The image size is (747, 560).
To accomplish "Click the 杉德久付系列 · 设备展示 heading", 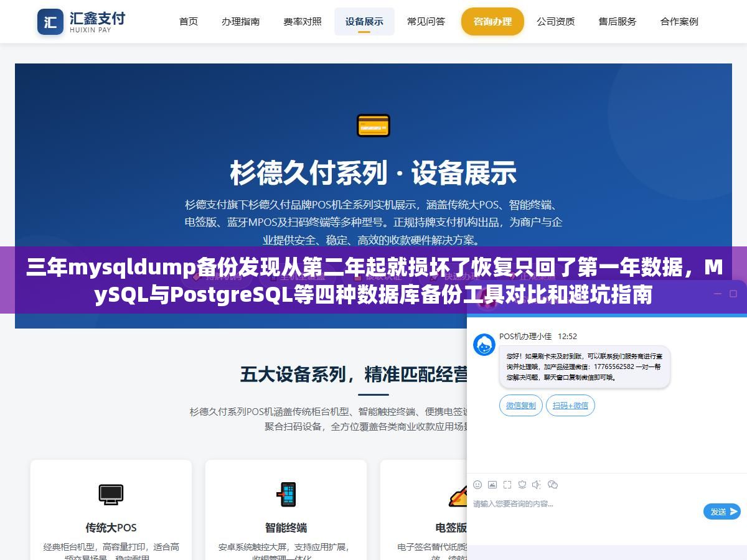I will [374, 172].
